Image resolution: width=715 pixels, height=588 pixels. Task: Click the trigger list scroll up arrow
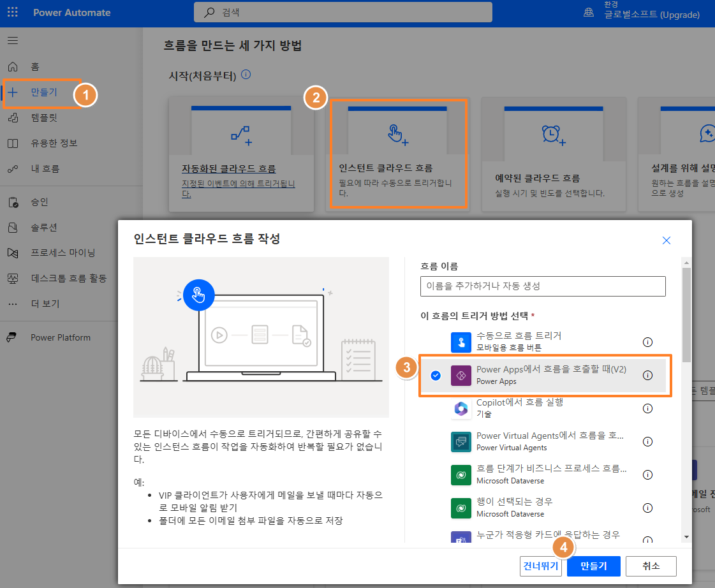pos(686,263)
